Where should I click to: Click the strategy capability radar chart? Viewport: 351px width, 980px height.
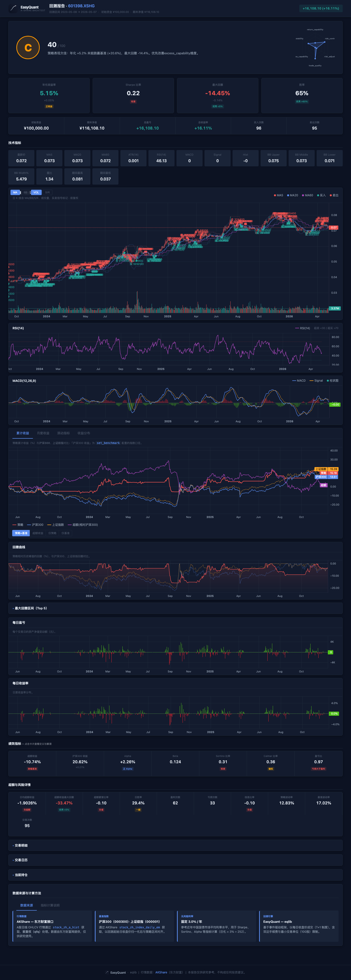click(315, 48)
